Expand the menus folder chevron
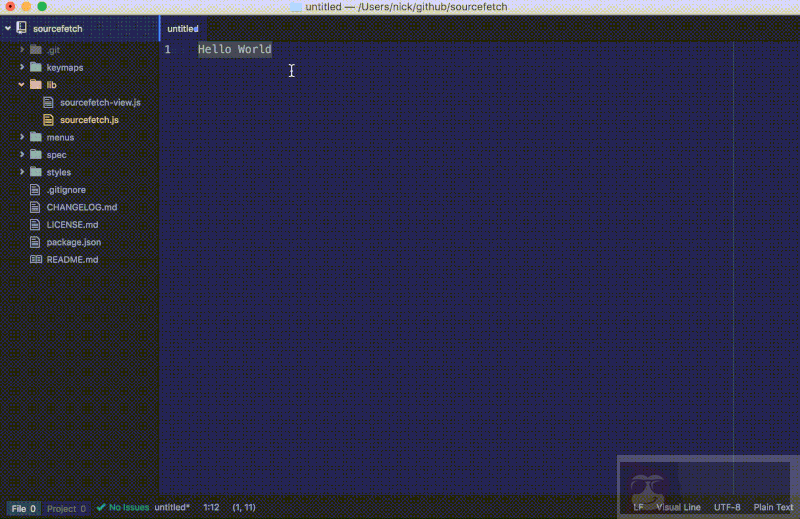The height and width of the screenshot is (519, 800). [22, 137]
